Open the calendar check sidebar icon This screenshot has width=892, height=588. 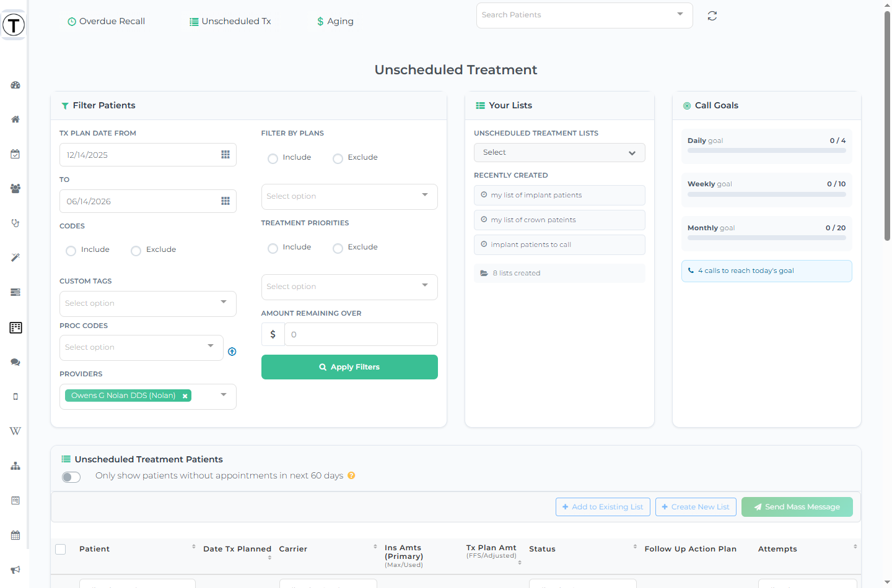tap(15, 154)
